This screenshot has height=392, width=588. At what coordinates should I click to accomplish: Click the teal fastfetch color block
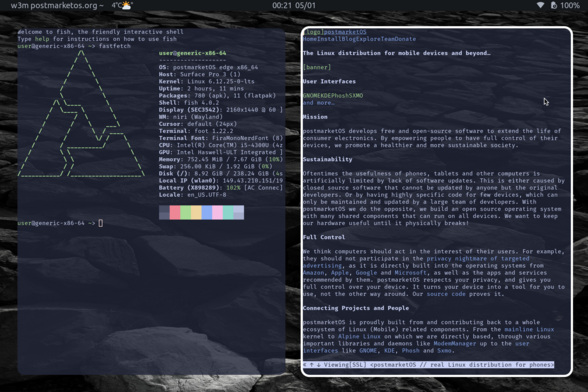pos(228,212)
